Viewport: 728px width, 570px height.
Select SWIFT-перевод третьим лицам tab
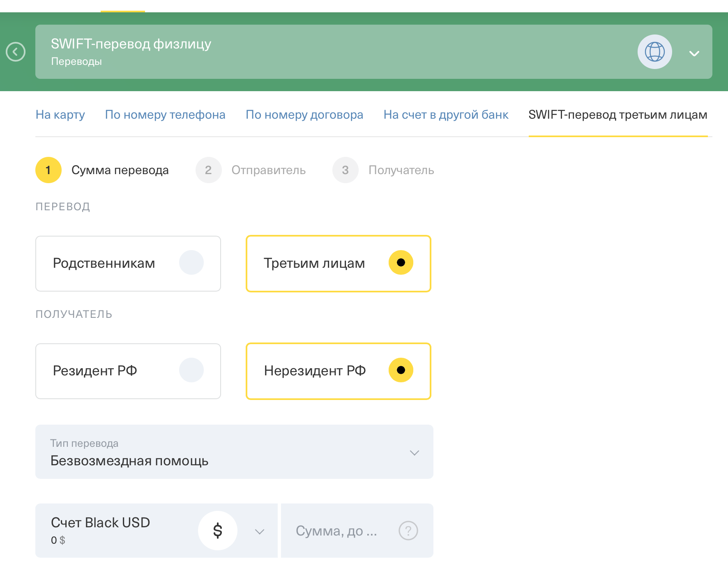[618, 115]
